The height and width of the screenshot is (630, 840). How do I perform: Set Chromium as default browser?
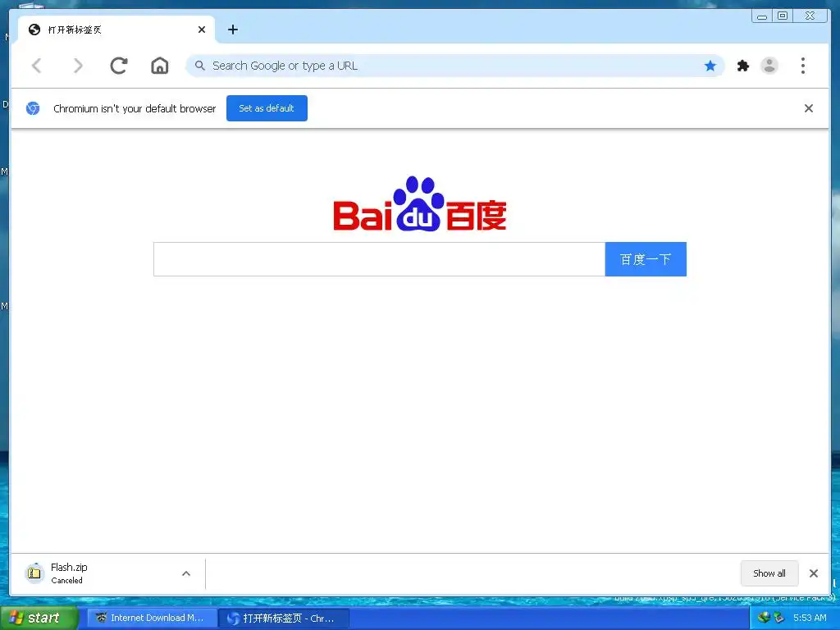267,108
